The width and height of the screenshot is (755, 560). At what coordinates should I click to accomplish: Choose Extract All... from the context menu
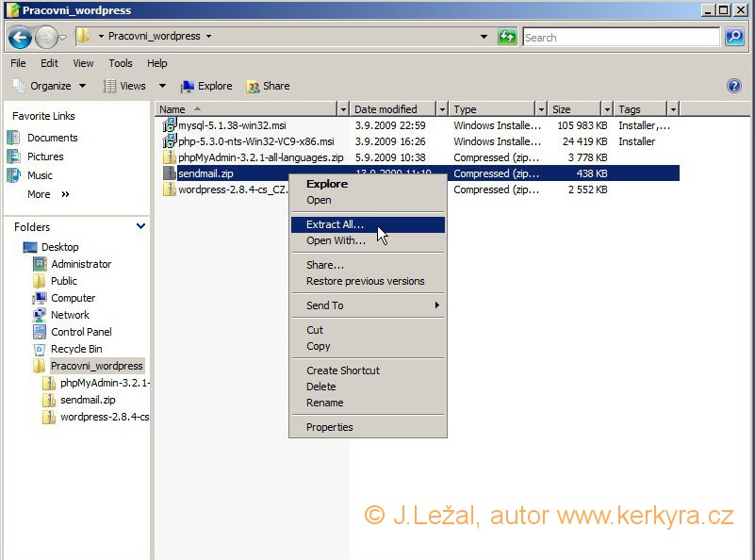335,225
